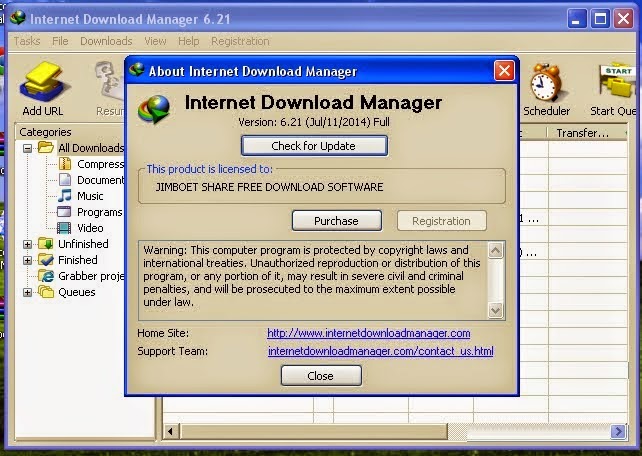Select the Music category label

[x=90, y=196]
